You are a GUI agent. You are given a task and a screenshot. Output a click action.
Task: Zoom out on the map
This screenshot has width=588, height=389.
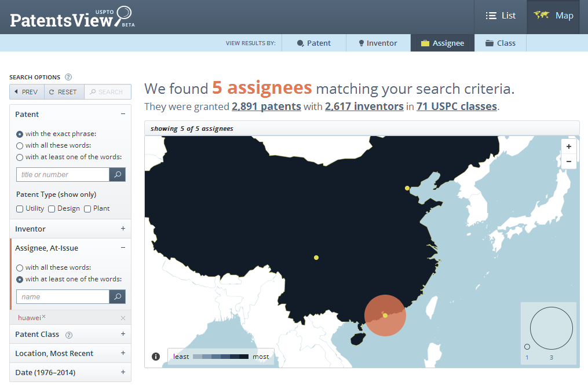[569, 162]
